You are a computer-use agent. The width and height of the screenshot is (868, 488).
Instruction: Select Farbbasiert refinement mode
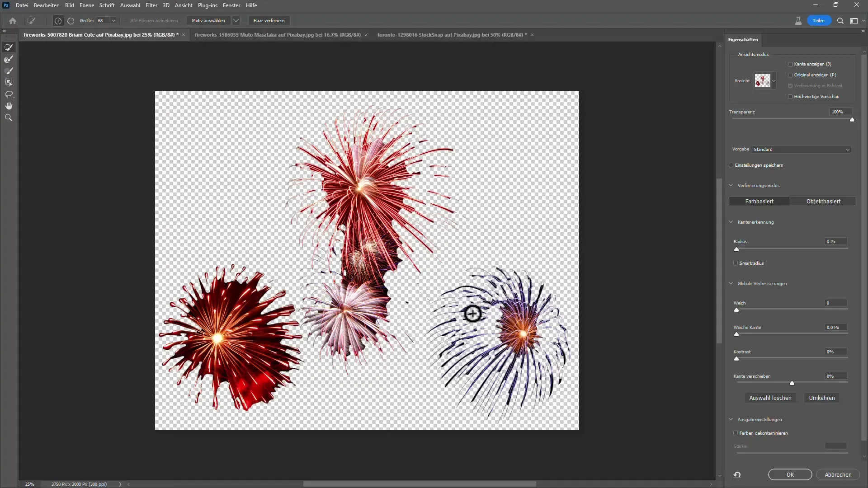(759, 202)
